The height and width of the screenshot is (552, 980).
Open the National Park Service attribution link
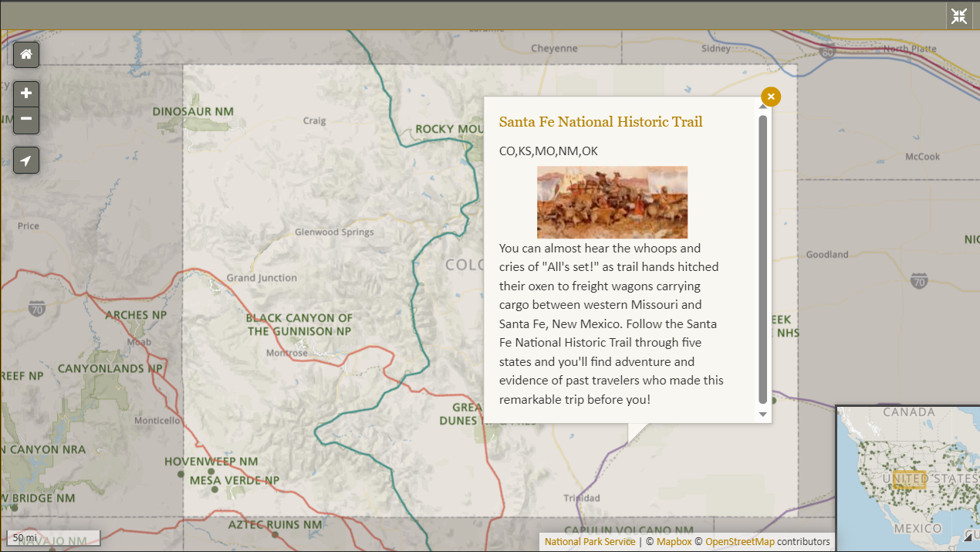coord(590,541)
